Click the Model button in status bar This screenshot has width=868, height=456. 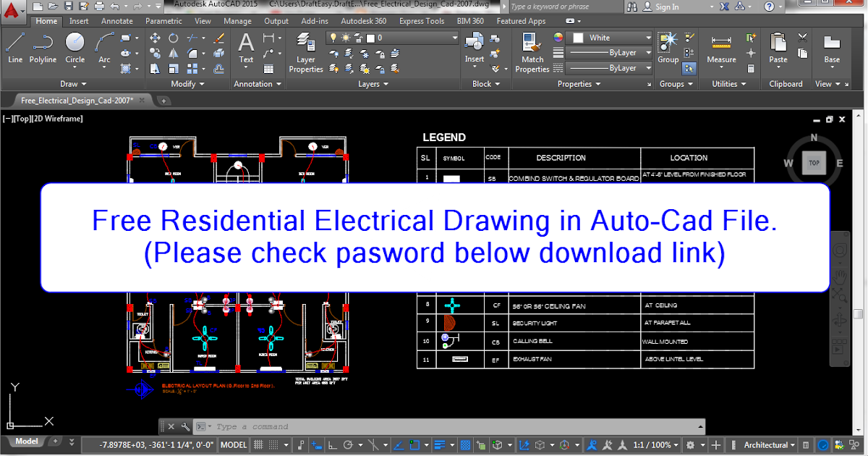pyautogui.click(x=26, y=441)
